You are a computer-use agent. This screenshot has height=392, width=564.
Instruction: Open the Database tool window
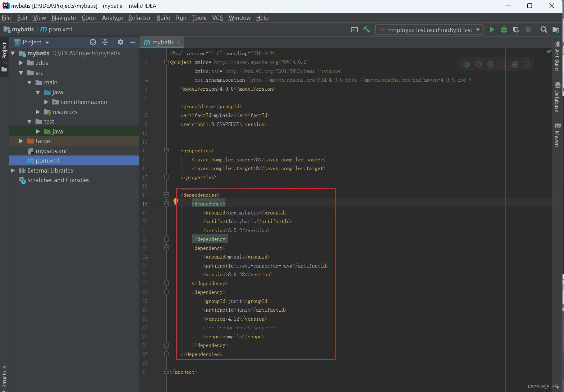[x=557, y=97]
